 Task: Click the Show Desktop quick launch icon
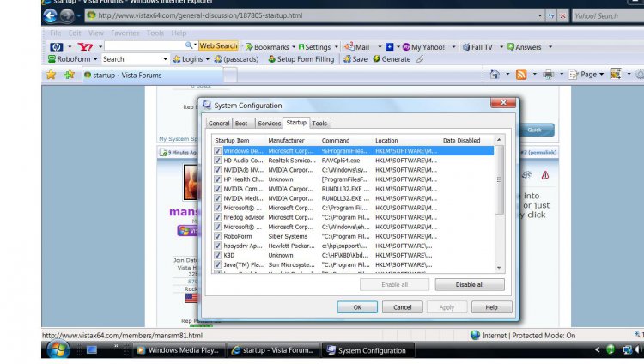pyautogui.click(x=92, y=349)
